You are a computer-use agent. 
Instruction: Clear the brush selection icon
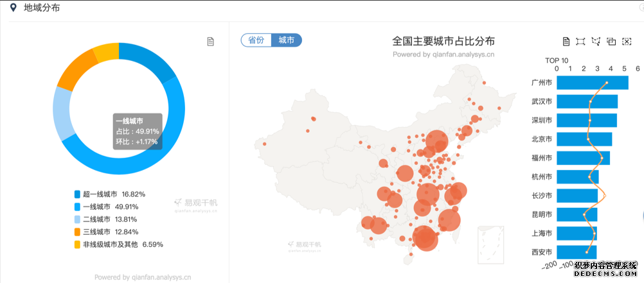pos(627,42)
